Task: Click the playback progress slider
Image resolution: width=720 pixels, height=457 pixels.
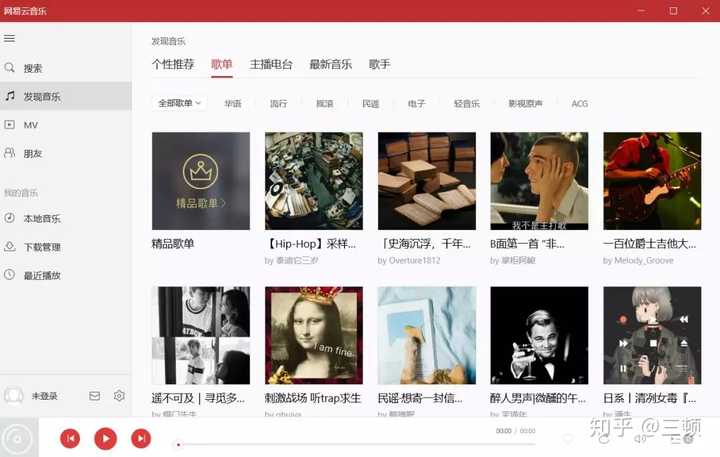Action: pos(354,445)
